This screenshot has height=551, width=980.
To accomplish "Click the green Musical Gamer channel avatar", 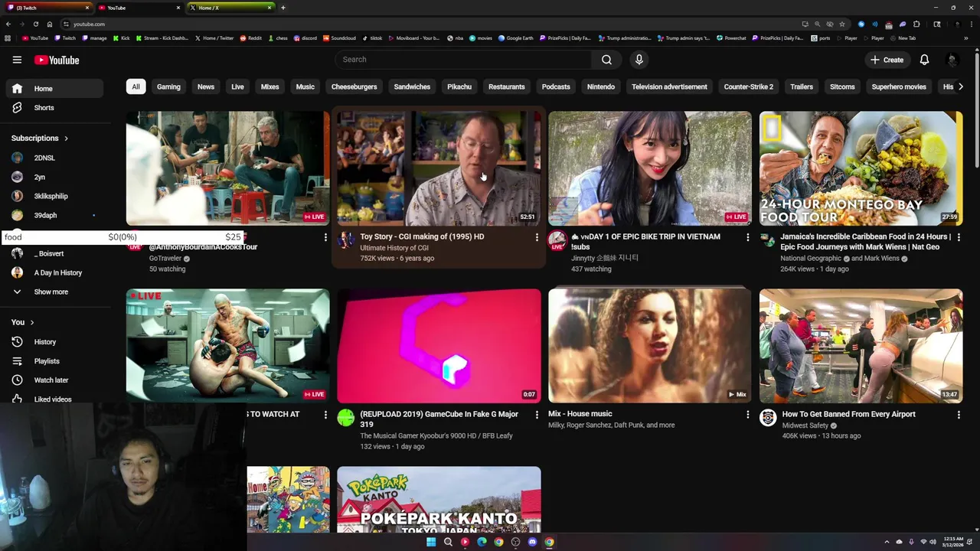I will (x=346, y=418).
